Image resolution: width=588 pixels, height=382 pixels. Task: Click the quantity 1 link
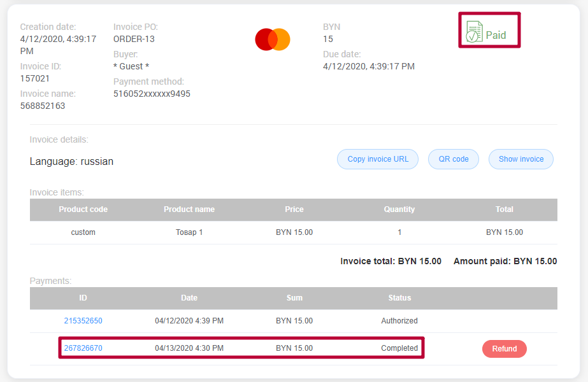399,232
